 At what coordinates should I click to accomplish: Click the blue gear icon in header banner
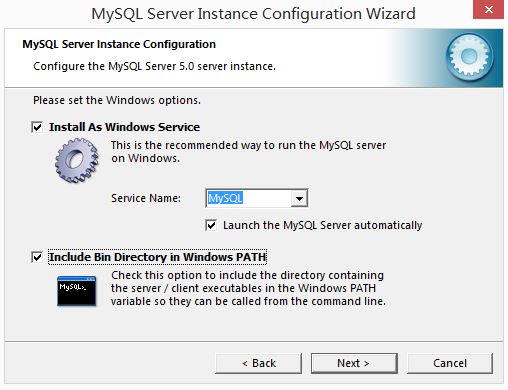tap(470, 57)
